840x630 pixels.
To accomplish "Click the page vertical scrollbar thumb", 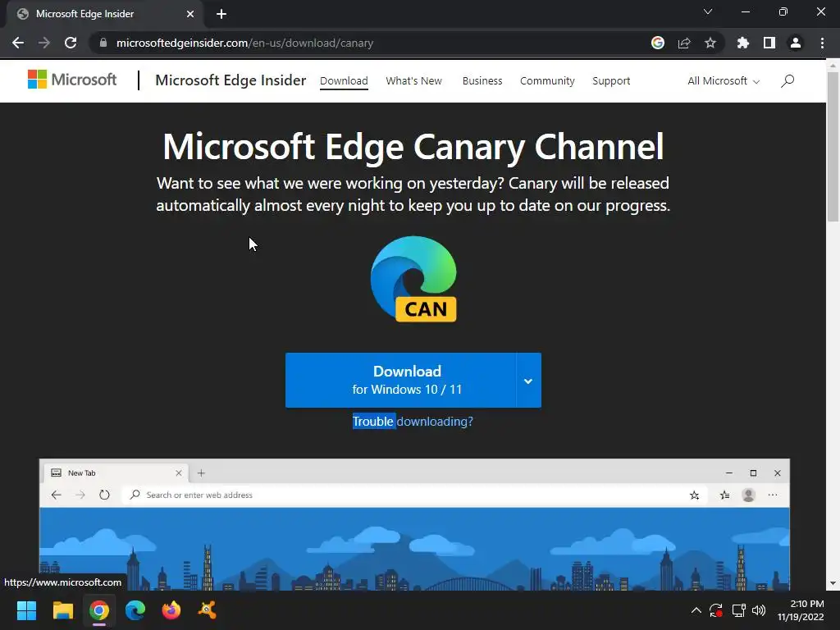I will pyautogui.click(x=833, y=146).
